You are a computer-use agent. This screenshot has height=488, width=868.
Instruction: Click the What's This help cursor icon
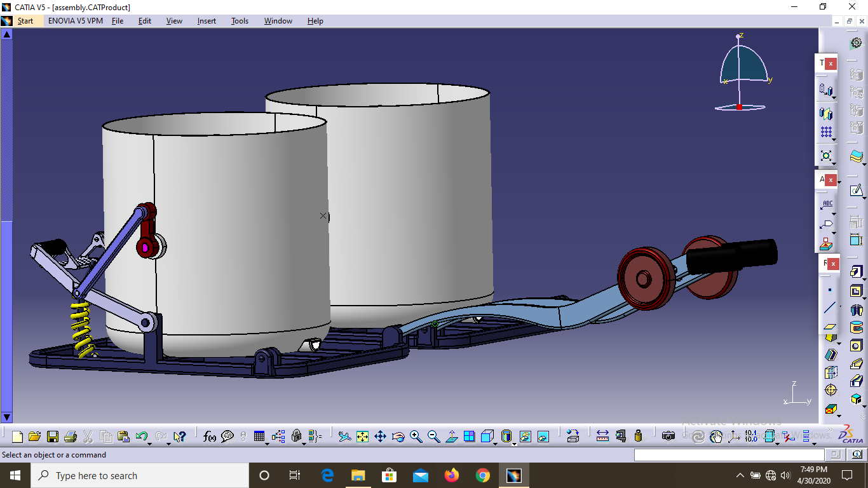pos(179,437)
